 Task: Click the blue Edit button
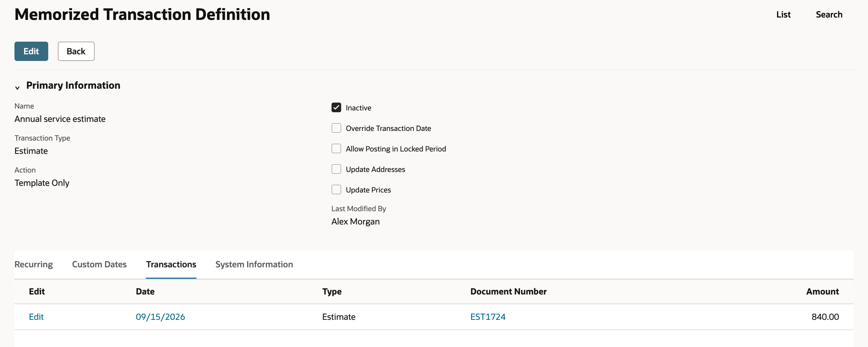(x=31, y=51)
